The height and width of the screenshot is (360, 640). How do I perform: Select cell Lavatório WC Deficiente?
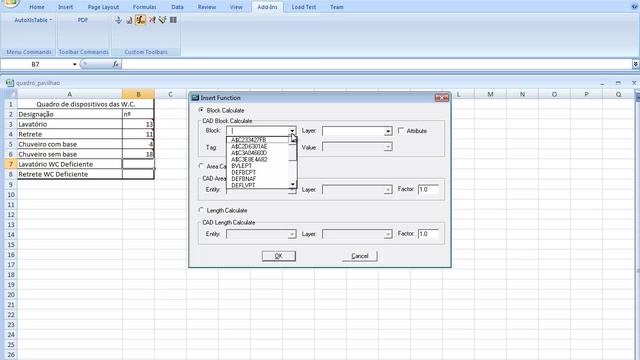click(70, 164)
